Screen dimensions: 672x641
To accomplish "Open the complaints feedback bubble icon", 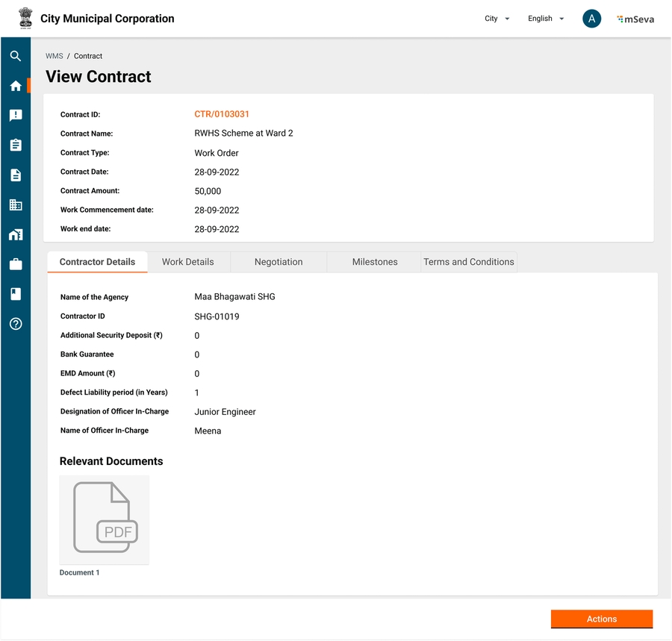I will click(16, 116).
